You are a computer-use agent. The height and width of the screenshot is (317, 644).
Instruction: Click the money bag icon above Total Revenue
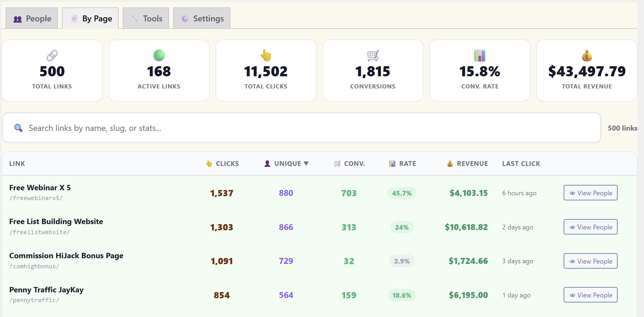click(587, 56)
